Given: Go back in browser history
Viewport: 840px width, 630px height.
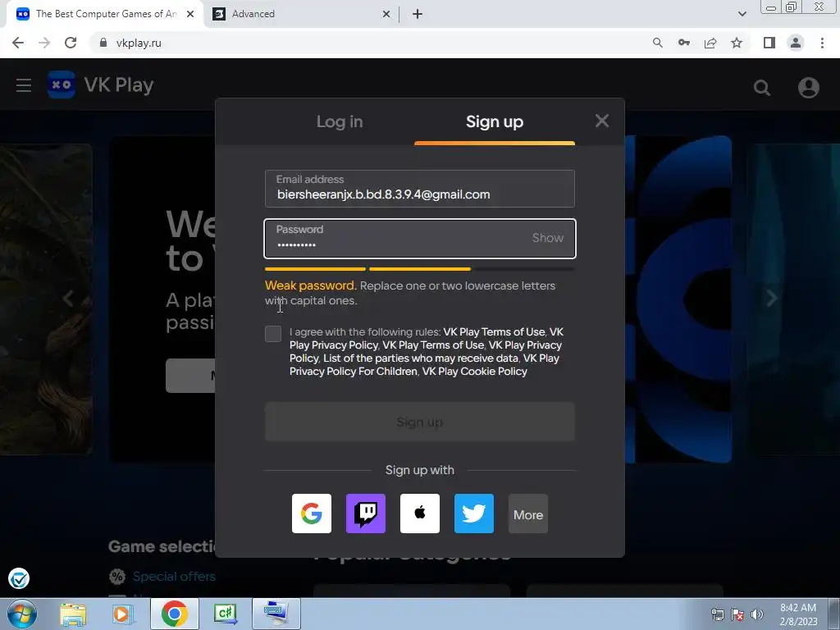Looking at the screenshot, I should (x=18, y=43).
